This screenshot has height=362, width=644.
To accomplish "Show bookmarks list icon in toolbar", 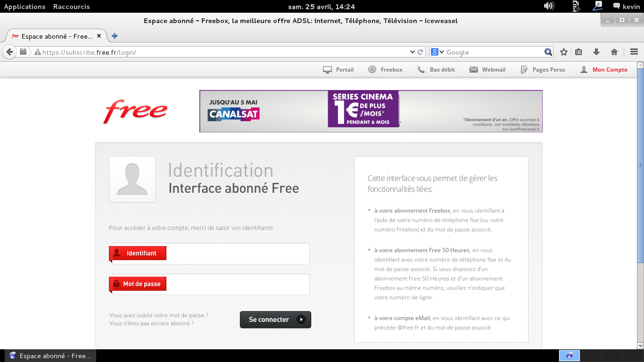I will coord(579,52).
